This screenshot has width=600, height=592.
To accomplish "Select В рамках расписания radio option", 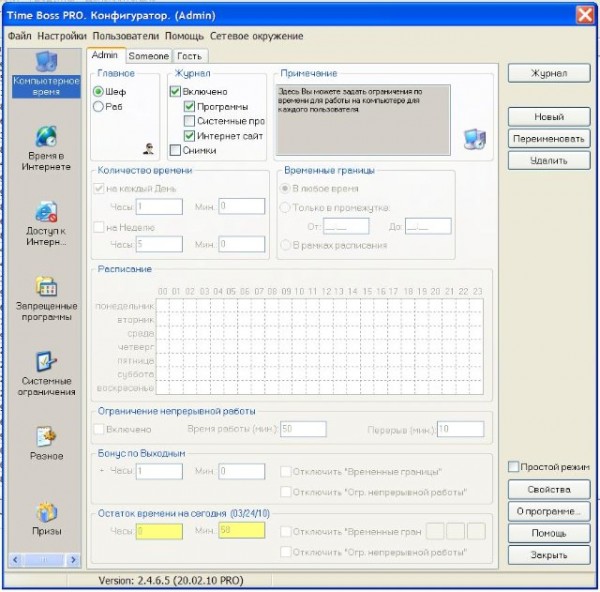I will (x=285, y=245).
